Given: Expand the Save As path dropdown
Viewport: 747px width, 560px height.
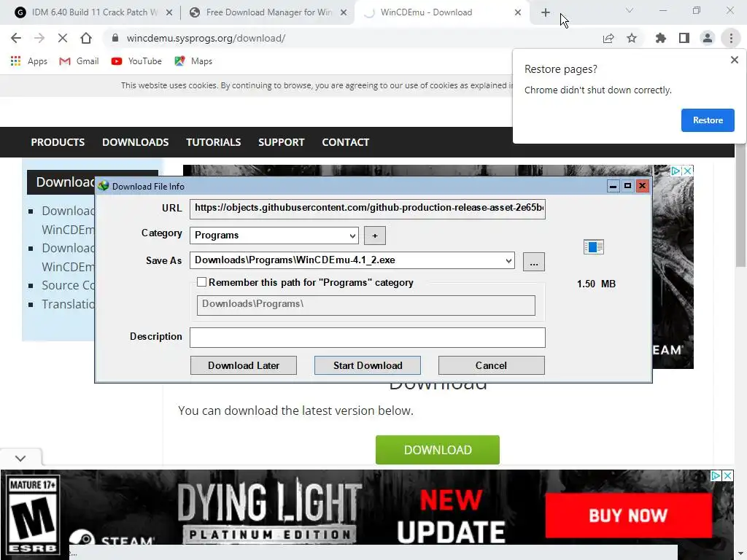Looking at the screenshot, I should click(x=508, y=260).
